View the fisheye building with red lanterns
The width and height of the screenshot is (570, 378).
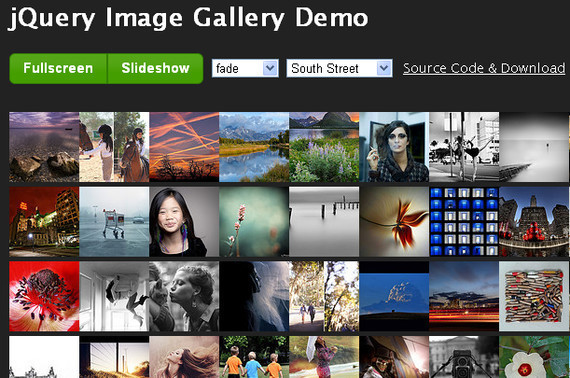534,222
